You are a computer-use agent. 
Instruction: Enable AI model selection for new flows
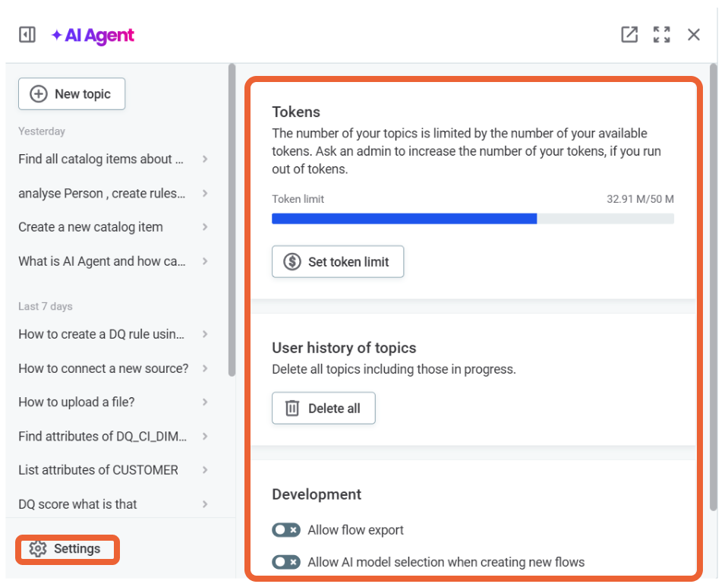[x=286, y=562]
